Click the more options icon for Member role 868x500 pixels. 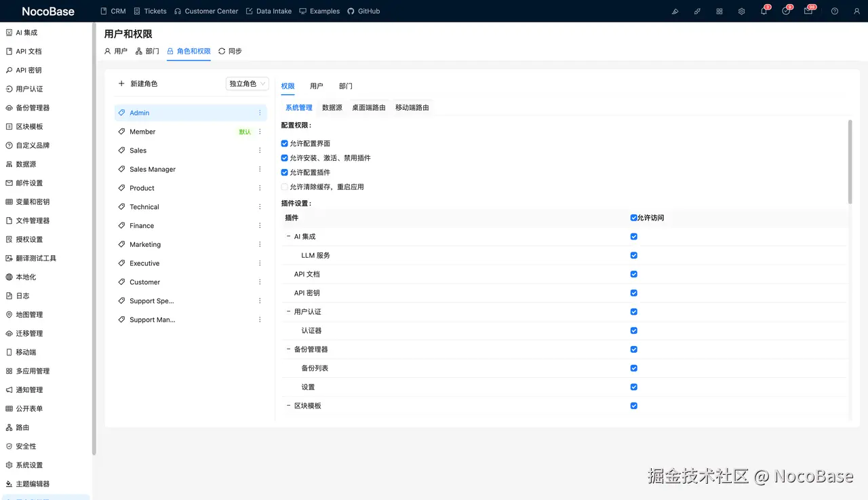click(260, 132)
